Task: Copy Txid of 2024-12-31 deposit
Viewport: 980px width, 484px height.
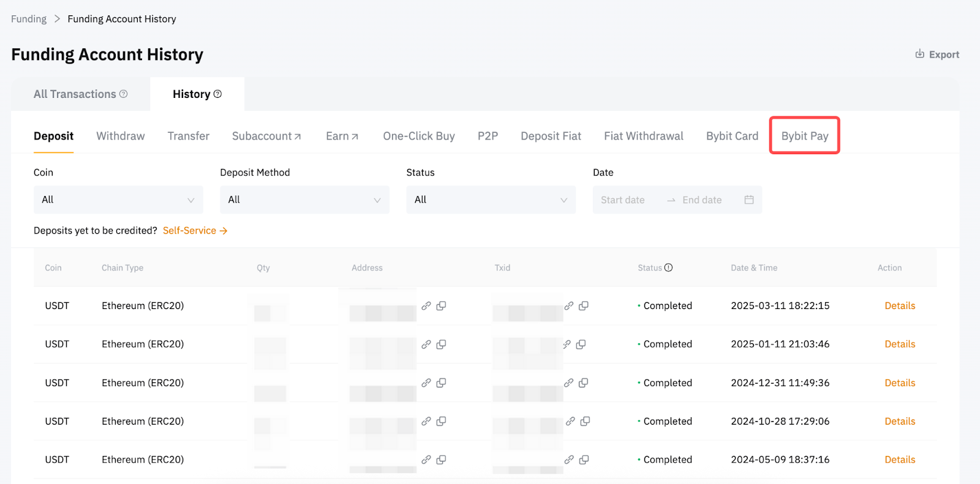Action: pyautogui.click(x=583, y=382)
